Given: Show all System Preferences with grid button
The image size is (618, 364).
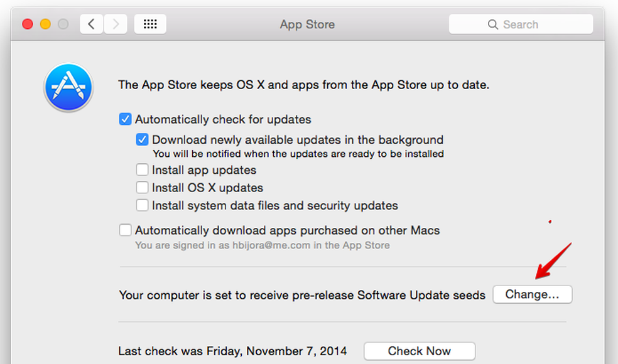Looking at the screenshot, I should (150, 24).
